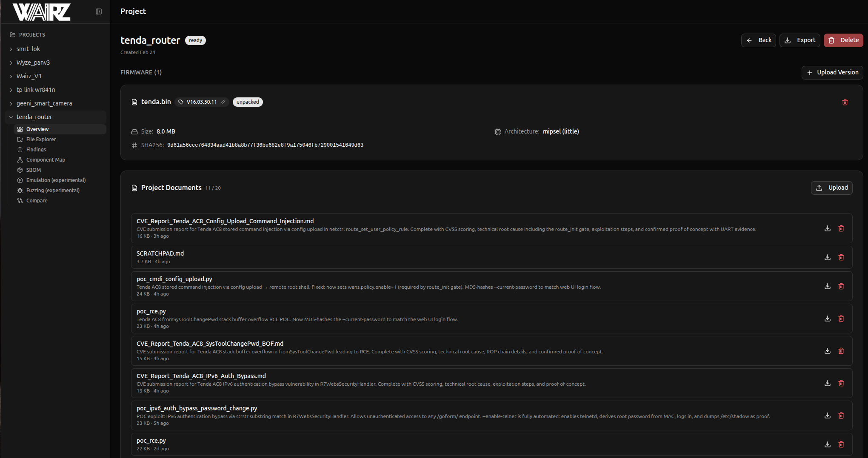Download poc_cmdi_config_upload.py file
This screenshot has height=458, width=868.
pos(827,286)
